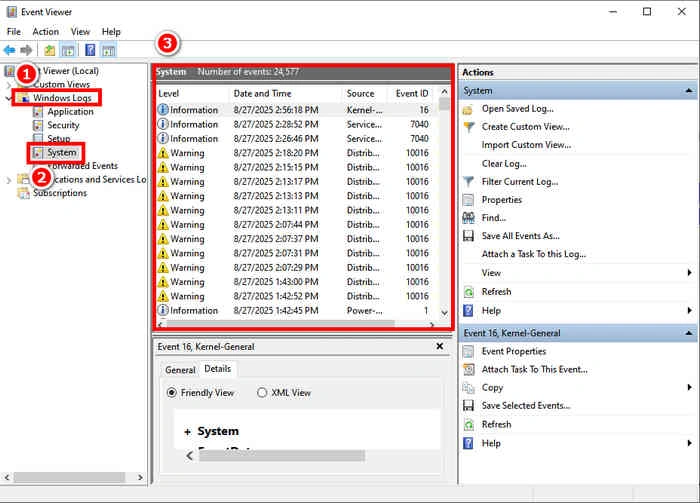The height and width of the screenshot is (503, 700).
Task: Expand the Custom Views tree node
Action: pyautogui.click(x=8, y=85)
